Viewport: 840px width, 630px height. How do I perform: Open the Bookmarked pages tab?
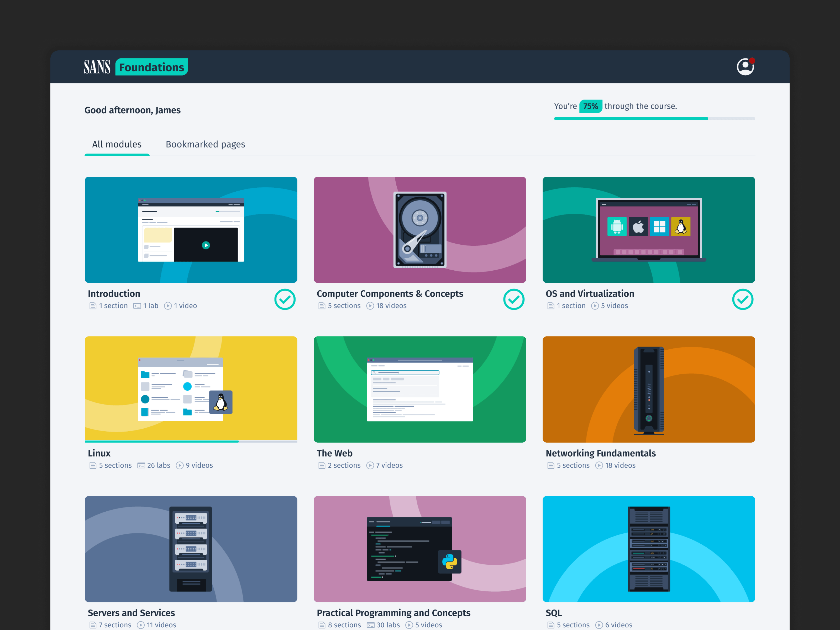[206, 144]
